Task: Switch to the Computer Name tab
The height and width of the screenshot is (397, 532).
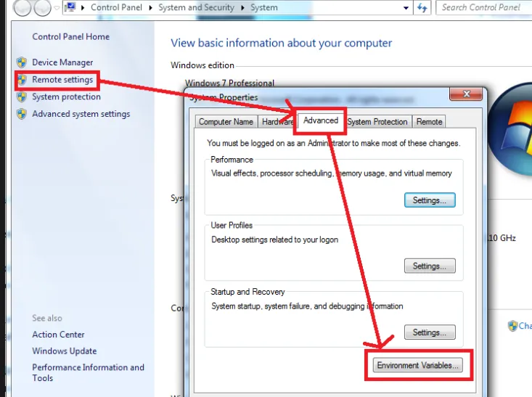Action: coord(226,122)
